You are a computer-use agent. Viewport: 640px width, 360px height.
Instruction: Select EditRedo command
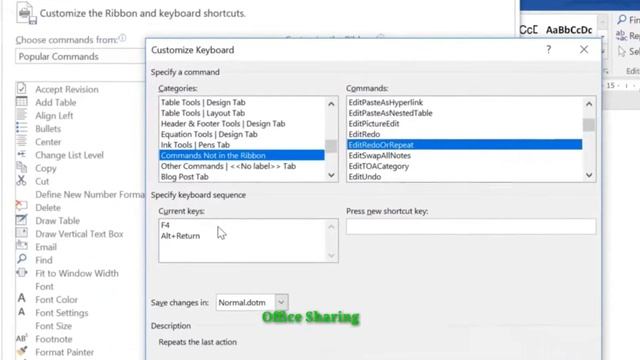point(464,134)
